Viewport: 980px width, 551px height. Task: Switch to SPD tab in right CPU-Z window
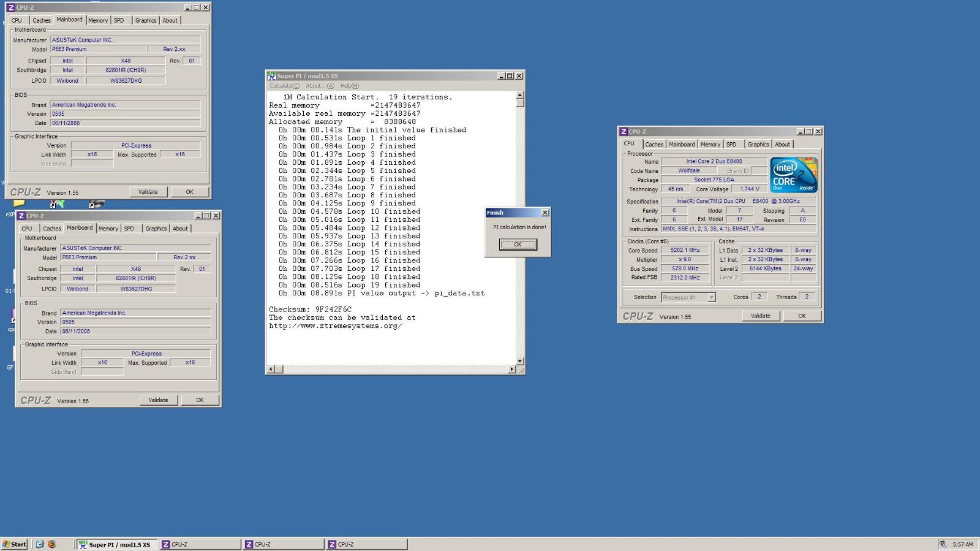click(x=731, y=145)
